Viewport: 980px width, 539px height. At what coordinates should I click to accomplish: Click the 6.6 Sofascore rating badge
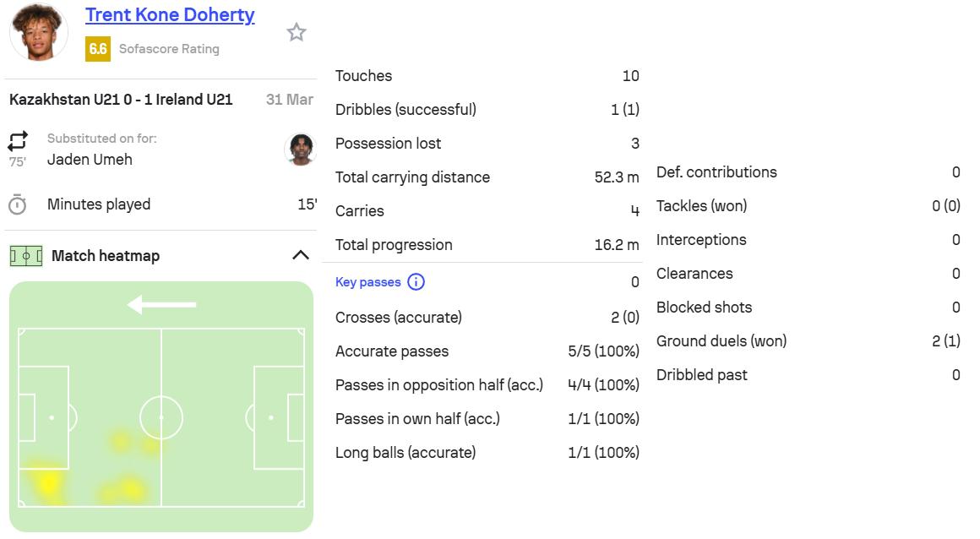98,49
